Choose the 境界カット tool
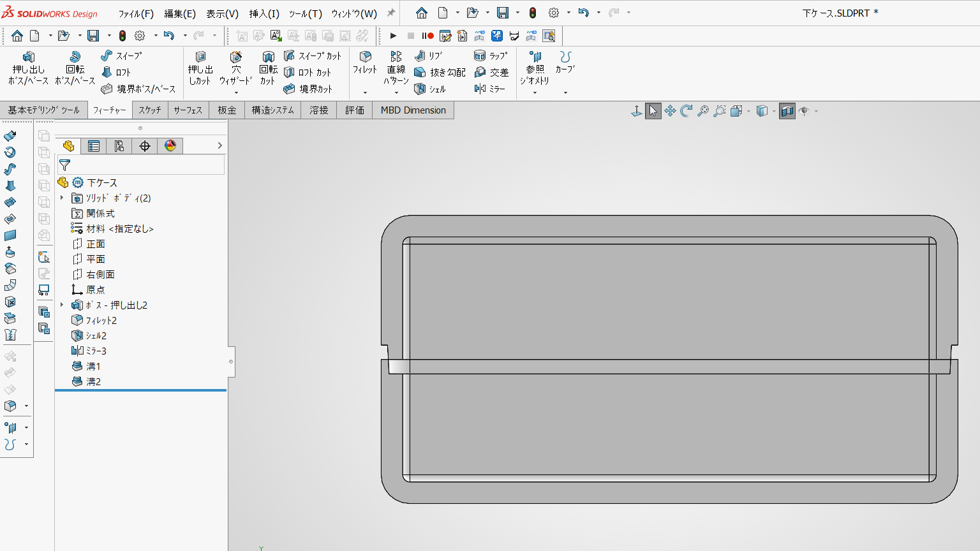 click(x=308, y=89)
